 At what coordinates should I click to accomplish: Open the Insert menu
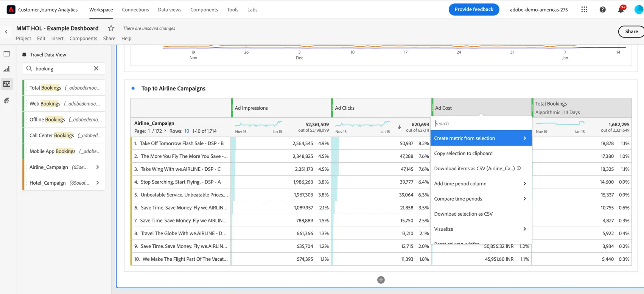[x=58, y=38]
